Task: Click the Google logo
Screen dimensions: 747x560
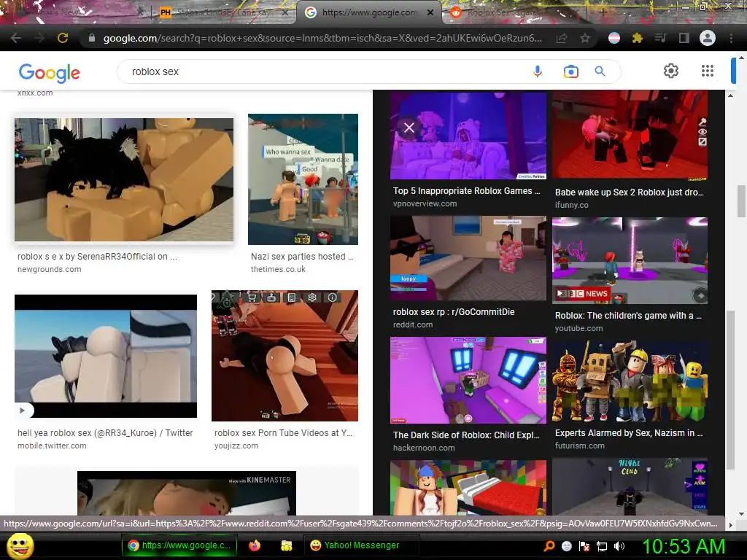Action: [49, 72]
